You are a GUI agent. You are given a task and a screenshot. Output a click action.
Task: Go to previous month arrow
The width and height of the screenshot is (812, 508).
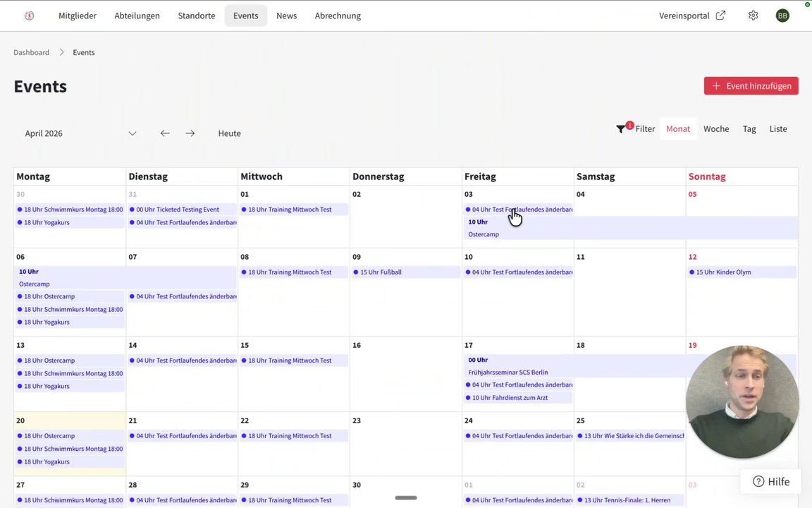[x=165, y=133]
